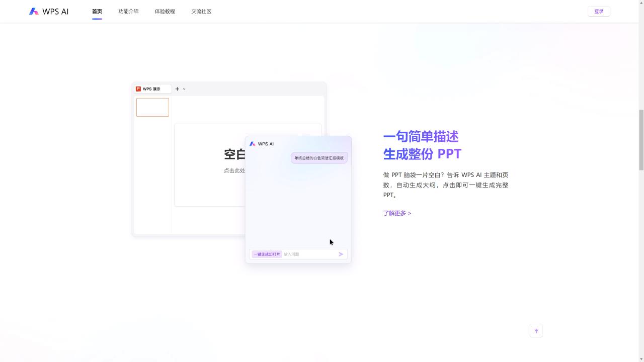Click the plus new-tab icon in the demo
This screenshot has width=644, height=362.
[177, 89]
